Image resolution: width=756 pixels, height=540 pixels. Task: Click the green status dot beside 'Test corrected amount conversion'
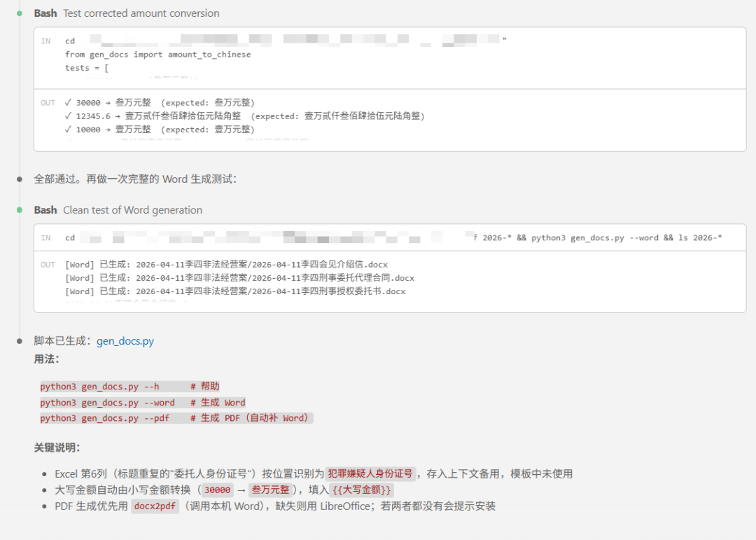tap(20, 13)
